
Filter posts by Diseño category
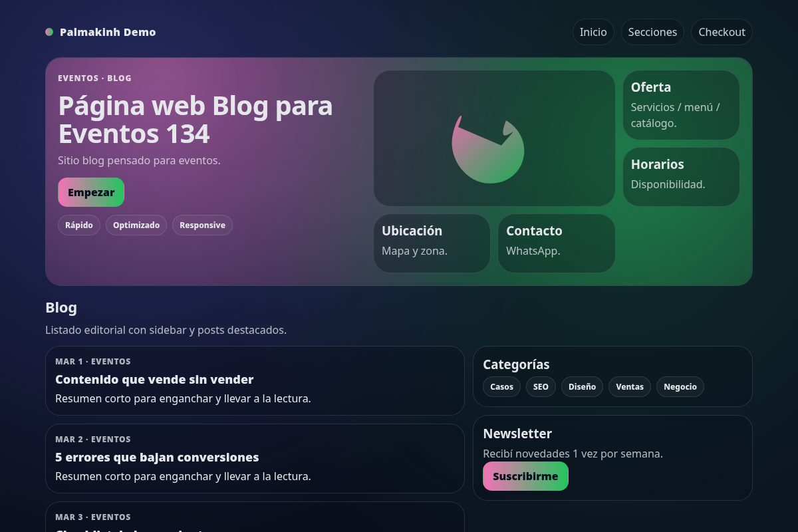582,386
